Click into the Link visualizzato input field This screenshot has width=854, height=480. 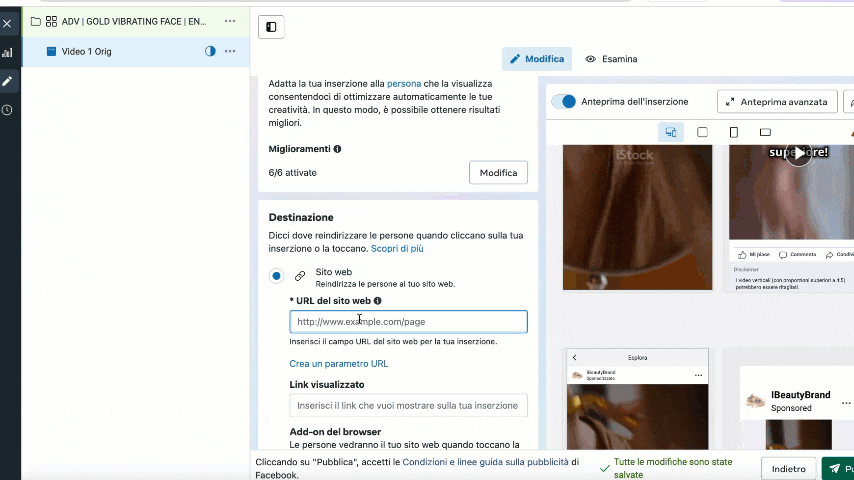tap(408, 405)
